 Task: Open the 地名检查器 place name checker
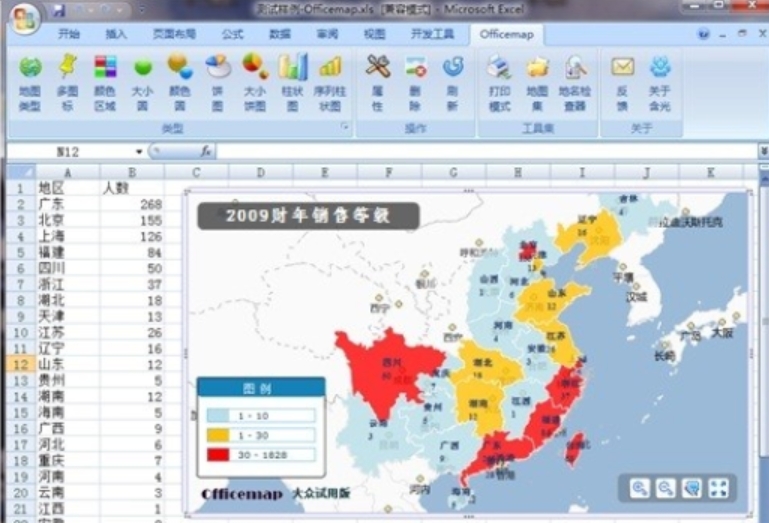tap(574, 79)
